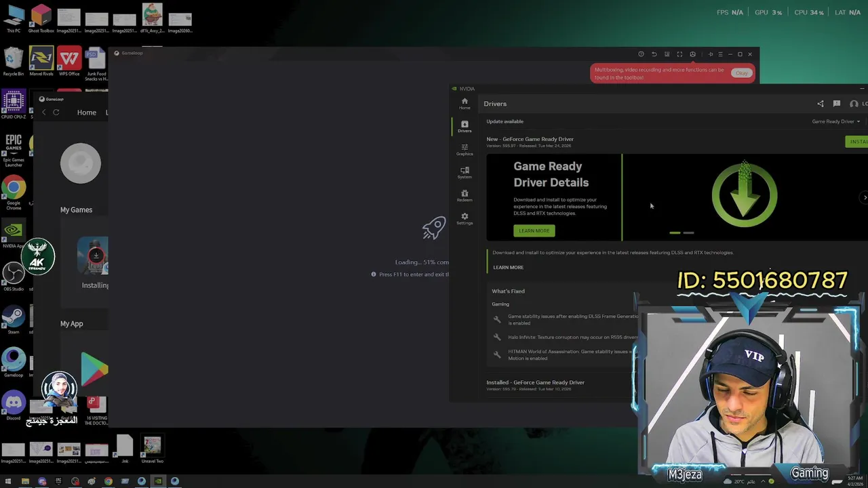The image size is (868, 488).
Task: Open the OBS Studio desktop shortcut
Action: coord(14,277)
